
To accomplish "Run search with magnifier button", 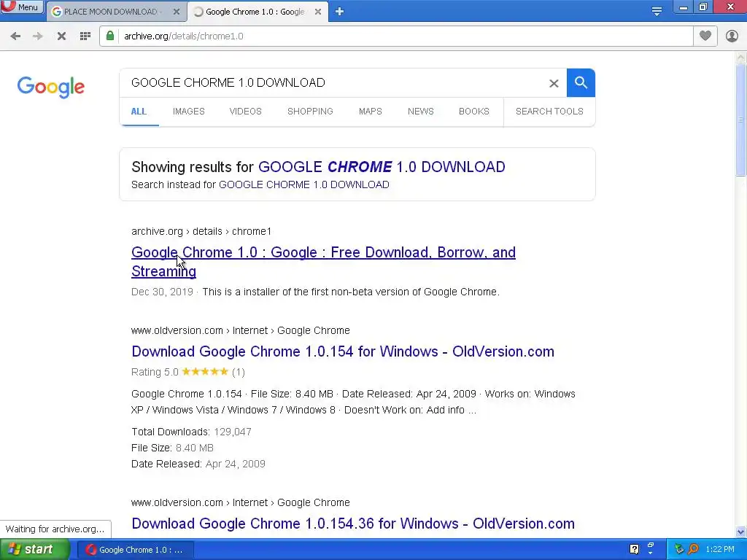I will 581,83.
